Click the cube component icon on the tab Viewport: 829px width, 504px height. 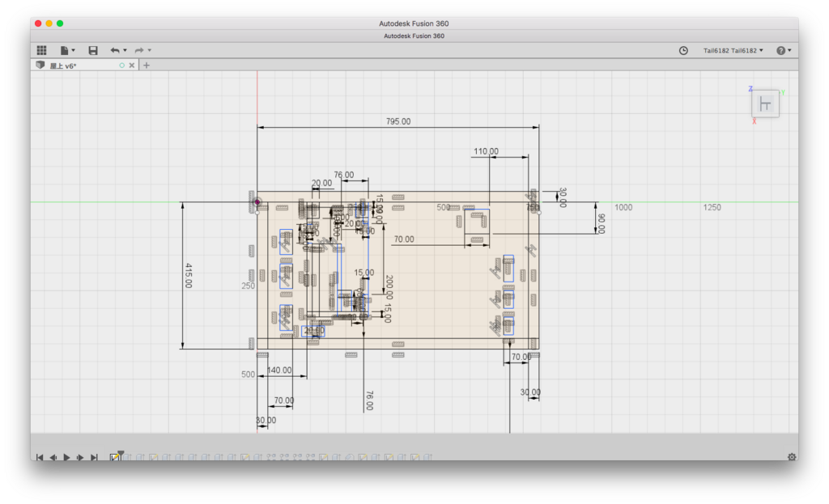tap(40, 65)
